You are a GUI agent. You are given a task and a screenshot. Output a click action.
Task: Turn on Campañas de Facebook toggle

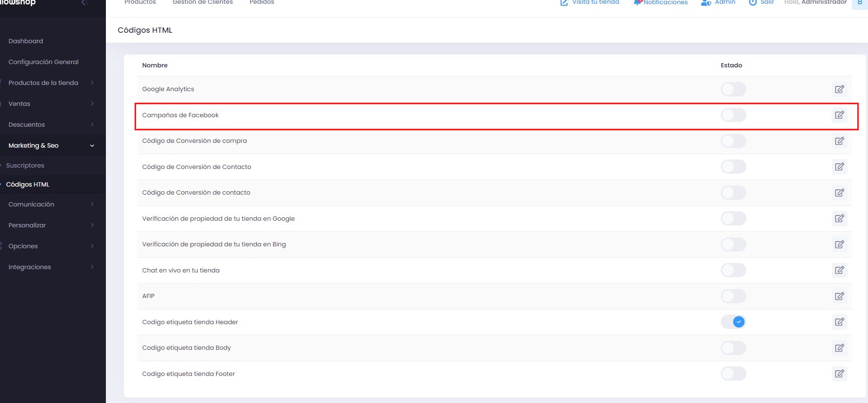point(733,115)
